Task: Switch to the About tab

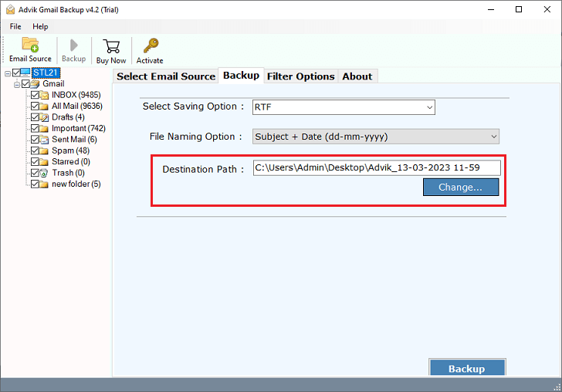Action: 357,76
